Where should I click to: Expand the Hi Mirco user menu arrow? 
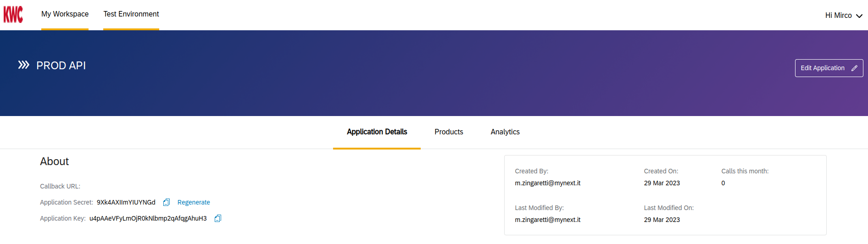[x=859, y=16]
